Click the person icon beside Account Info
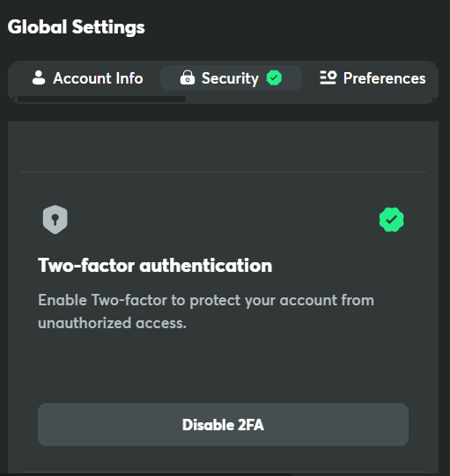 click(x=39, y=77)
